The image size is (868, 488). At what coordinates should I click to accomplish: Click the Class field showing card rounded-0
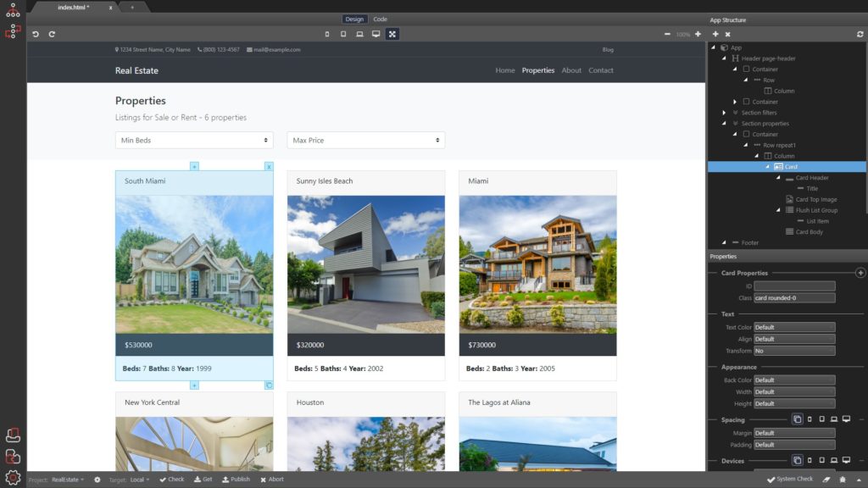click(x=794, y=297)
